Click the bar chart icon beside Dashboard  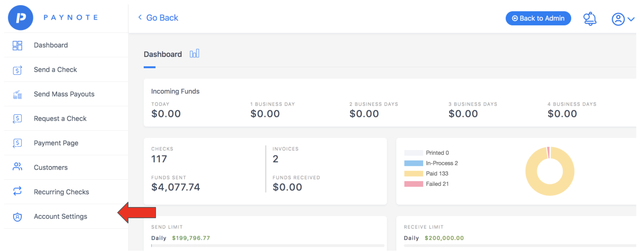194,54
